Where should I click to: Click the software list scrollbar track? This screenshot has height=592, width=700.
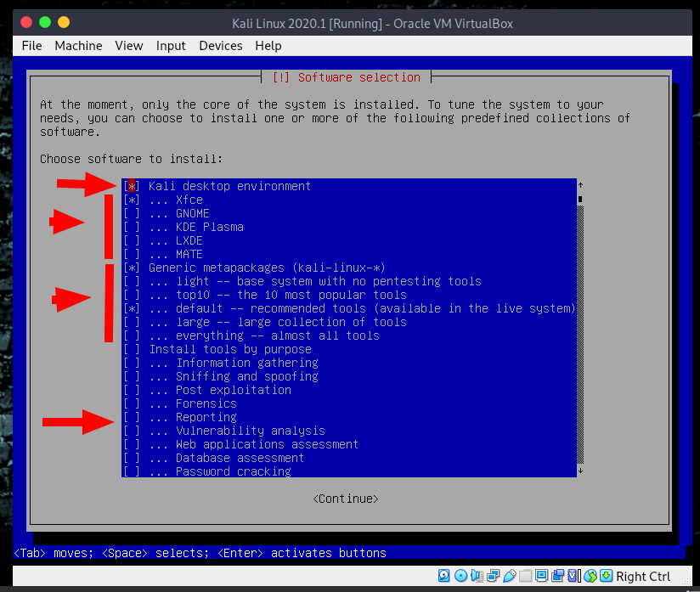[580, 335]
